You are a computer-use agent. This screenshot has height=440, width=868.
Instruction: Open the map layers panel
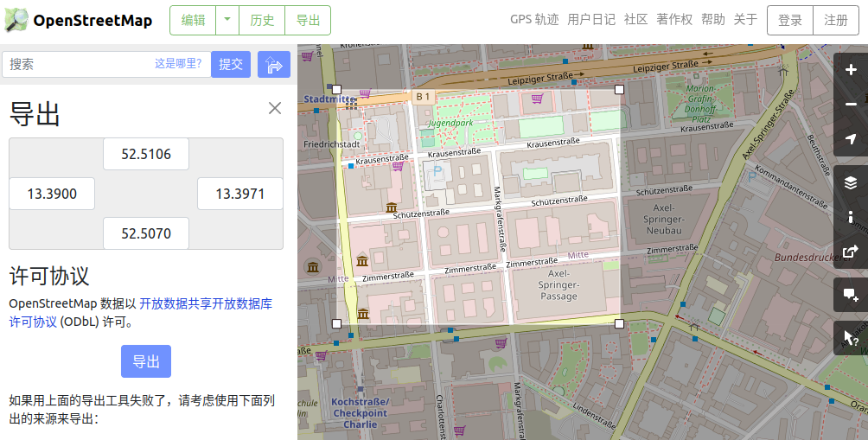point(851,182)
